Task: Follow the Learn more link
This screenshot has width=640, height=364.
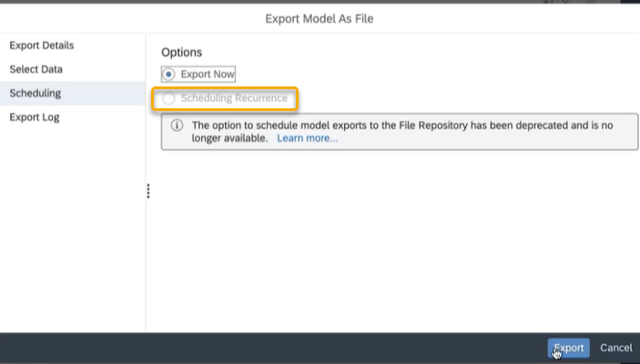Action: tap(308, 138)
